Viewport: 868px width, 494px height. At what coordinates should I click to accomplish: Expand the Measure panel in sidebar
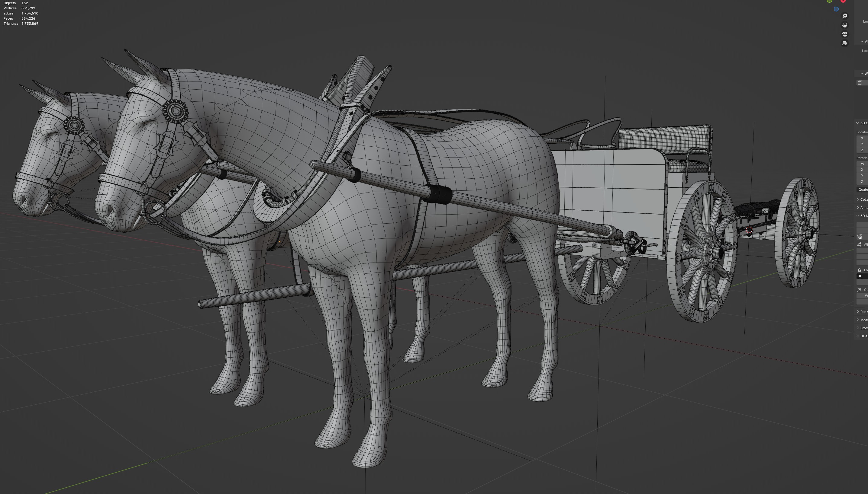pos(858,320)
